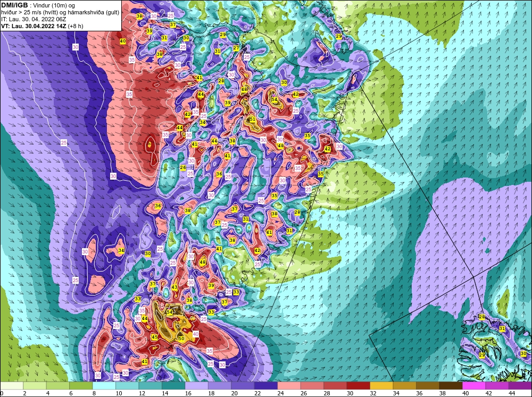Click the white contour label '40'

(196, 334)
